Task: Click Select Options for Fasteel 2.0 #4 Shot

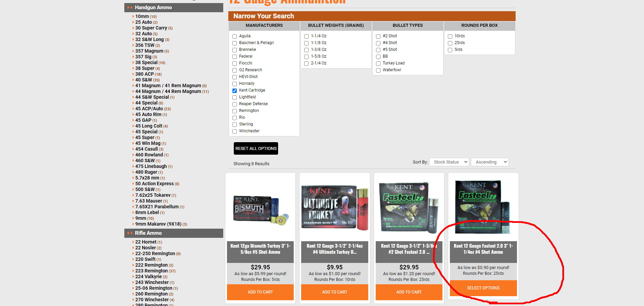Action: point(483,288)
